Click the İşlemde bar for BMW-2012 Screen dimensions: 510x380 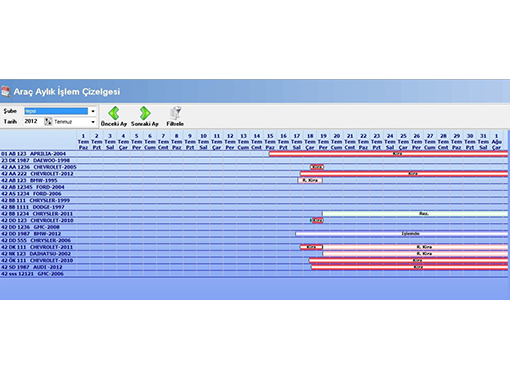(x=402, y=234)
